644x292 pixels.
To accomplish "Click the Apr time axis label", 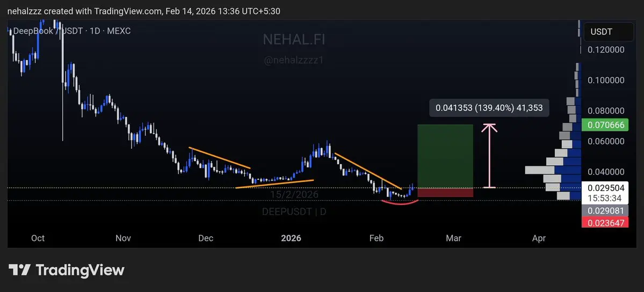I will point(539,238).
